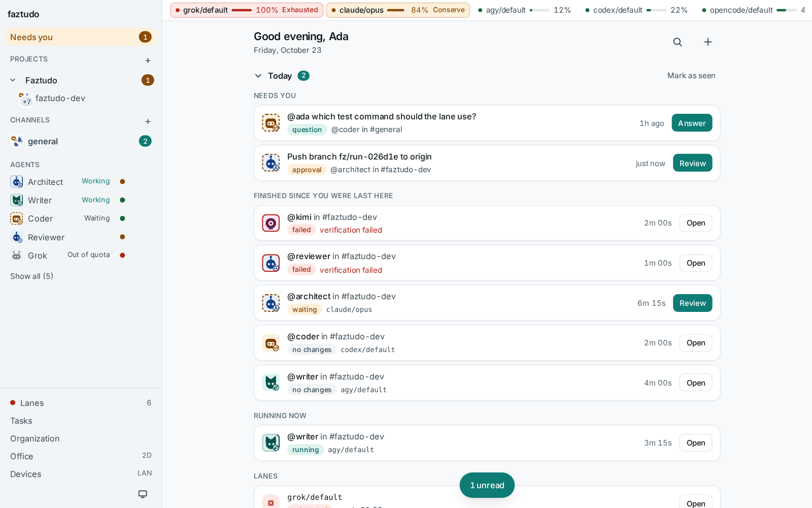The image size is (812, 508).
Task: Click the monitor icon at sidebar bottom
Action: coord(143,494)
